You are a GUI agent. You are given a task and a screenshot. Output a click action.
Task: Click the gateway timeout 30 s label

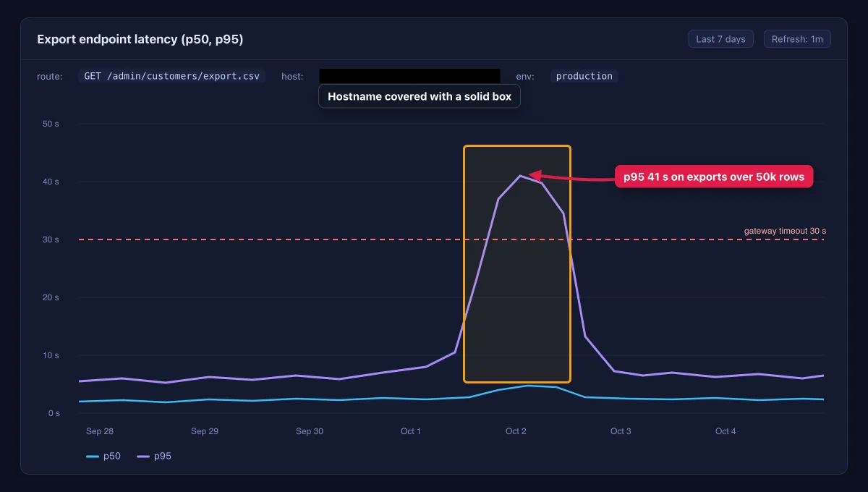click(785, 231)
